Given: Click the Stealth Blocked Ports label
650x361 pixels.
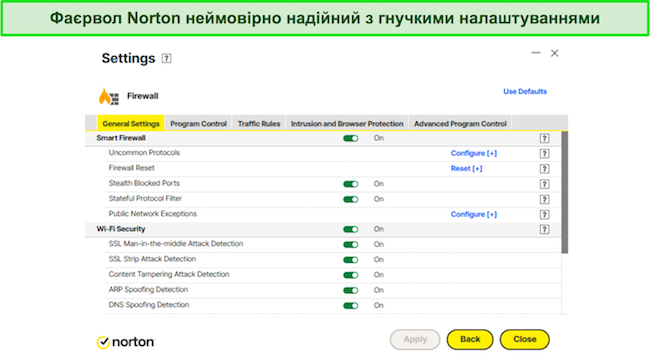Looking at the screenshot, I should [x=144, y=183].
